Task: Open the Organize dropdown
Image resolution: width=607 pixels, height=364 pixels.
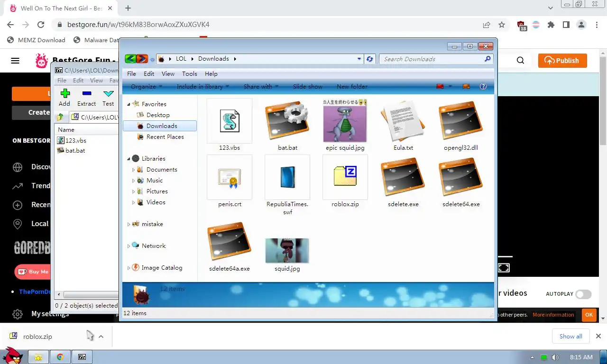Action: point(147,86)
